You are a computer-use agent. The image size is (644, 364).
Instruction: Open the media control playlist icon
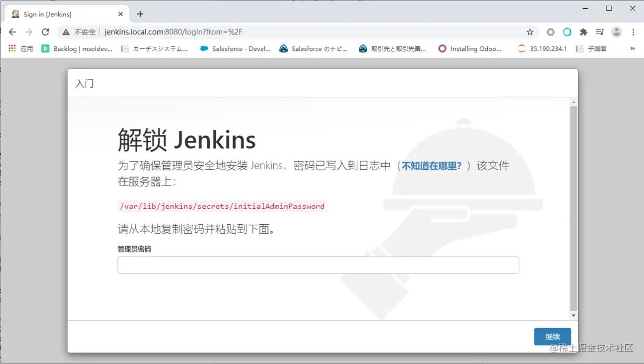coord(600,32)
